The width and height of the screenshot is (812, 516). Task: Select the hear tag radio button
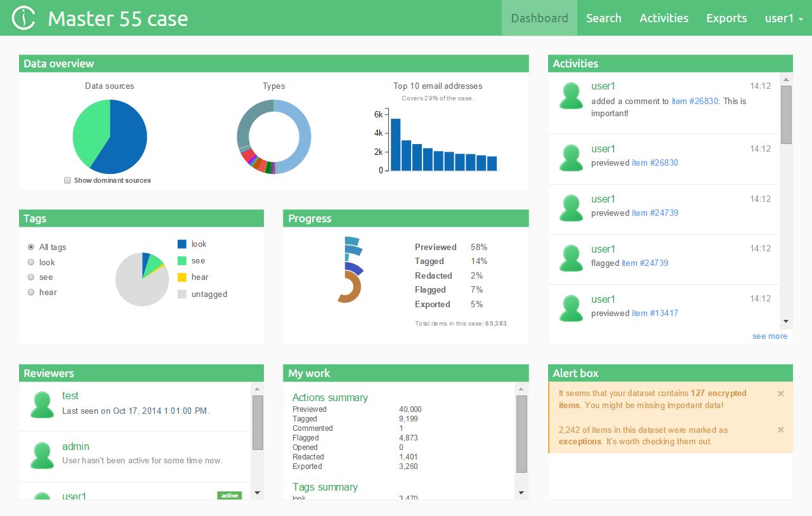31,292
